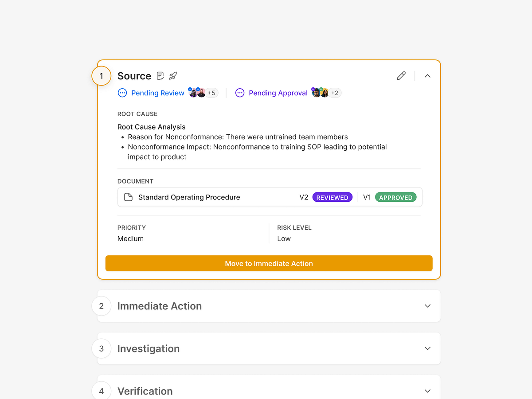532x399 pixels.
Task: Click the task checklist icon beside Source
Action: coord(160,76)
